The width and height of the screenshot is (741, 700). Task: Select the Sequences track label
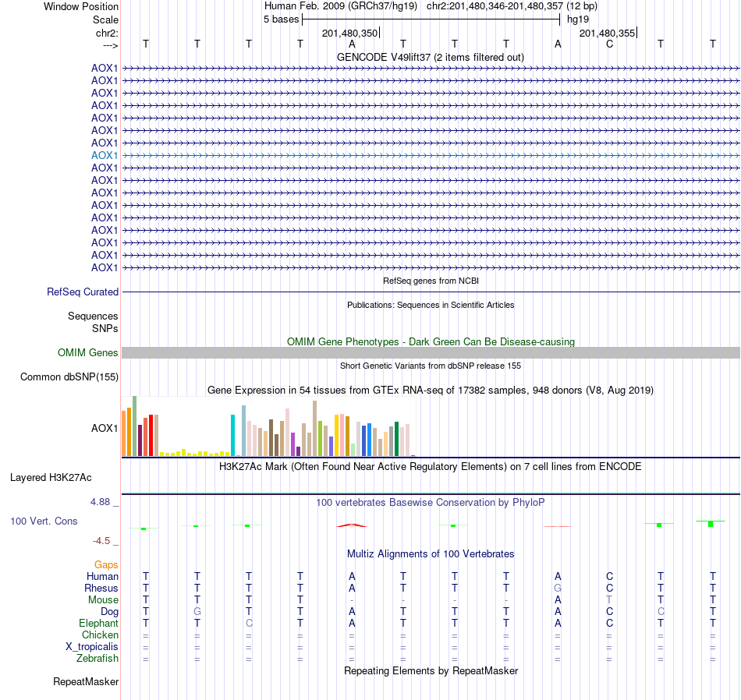(93, 316)
